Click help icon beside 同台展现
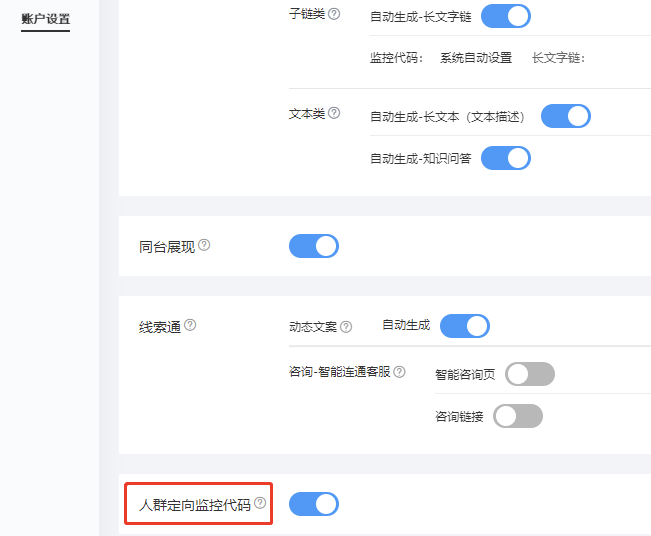Image resolution: width=651 pixels, height=536 pixels. (205, 245)
